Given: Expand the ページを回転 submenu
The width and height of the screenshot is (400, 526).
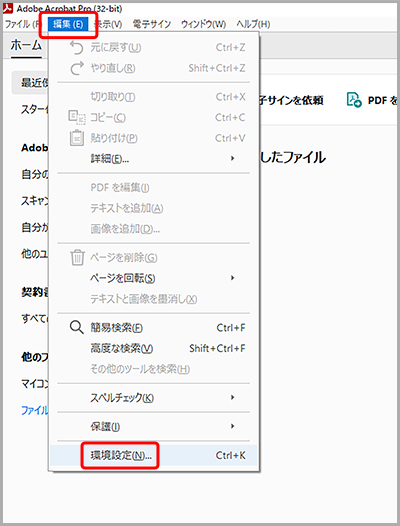Looking at the screenshot, I should click(232, 278).
